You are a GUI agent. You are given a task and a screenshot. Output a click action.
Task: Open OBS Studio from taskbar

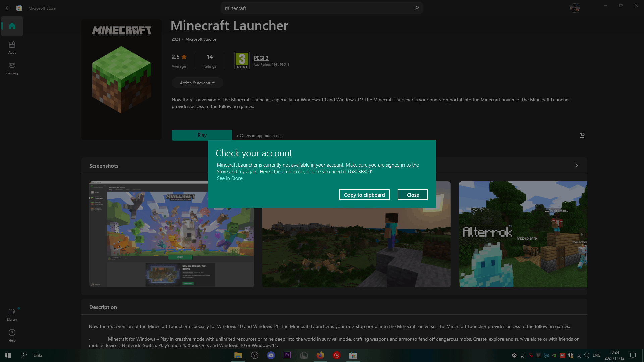click(x=255, y=355)
